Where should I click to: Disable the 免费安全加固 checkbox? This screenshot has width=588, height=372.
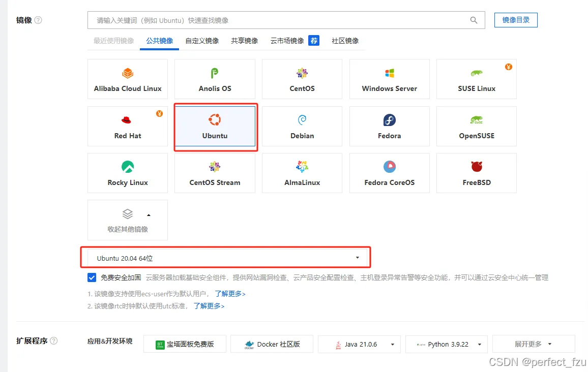(92, 277)
